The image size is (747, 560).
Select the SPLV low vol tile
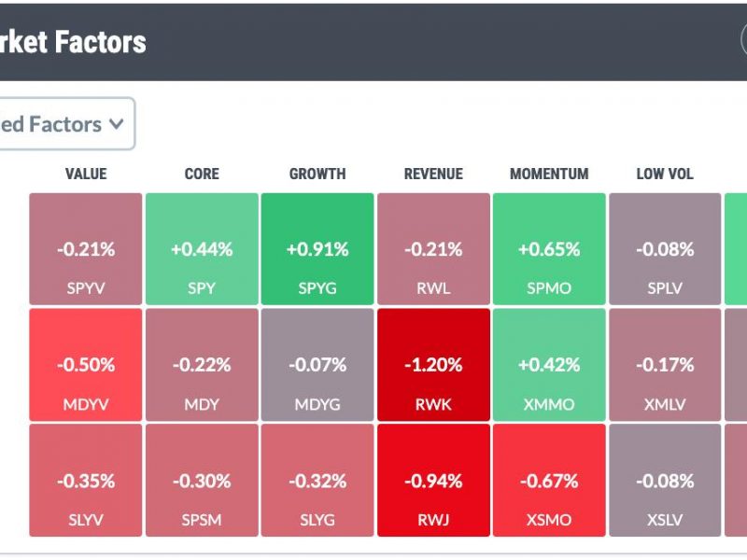point(665,249)
